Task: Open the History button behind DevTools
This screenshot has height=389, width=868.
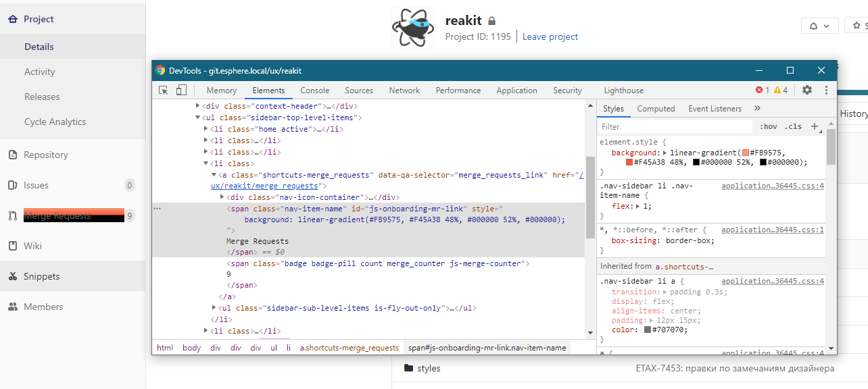Action: coord(853,114)
